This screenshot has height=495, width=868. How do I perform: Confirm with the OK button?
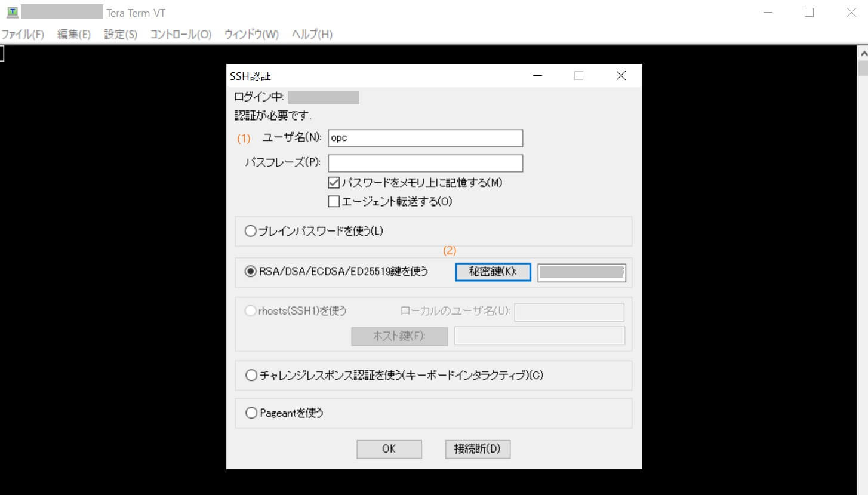pyautogui.click(x=389, y=449)
